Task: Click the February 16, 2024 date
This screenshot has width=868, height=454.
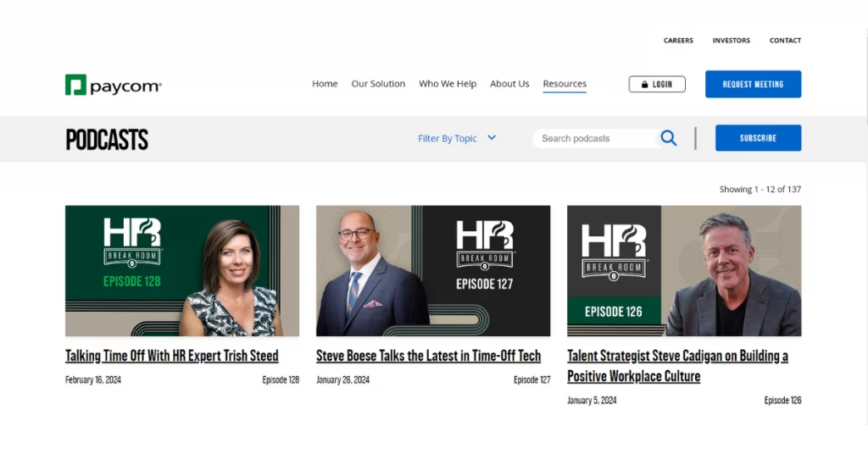Action: 93,380
